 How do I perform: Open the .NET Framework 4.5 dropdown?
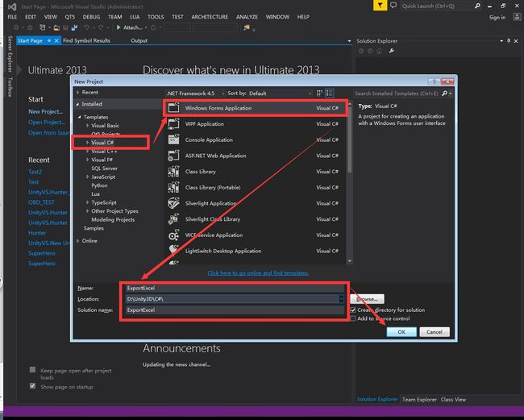point(195,94)
